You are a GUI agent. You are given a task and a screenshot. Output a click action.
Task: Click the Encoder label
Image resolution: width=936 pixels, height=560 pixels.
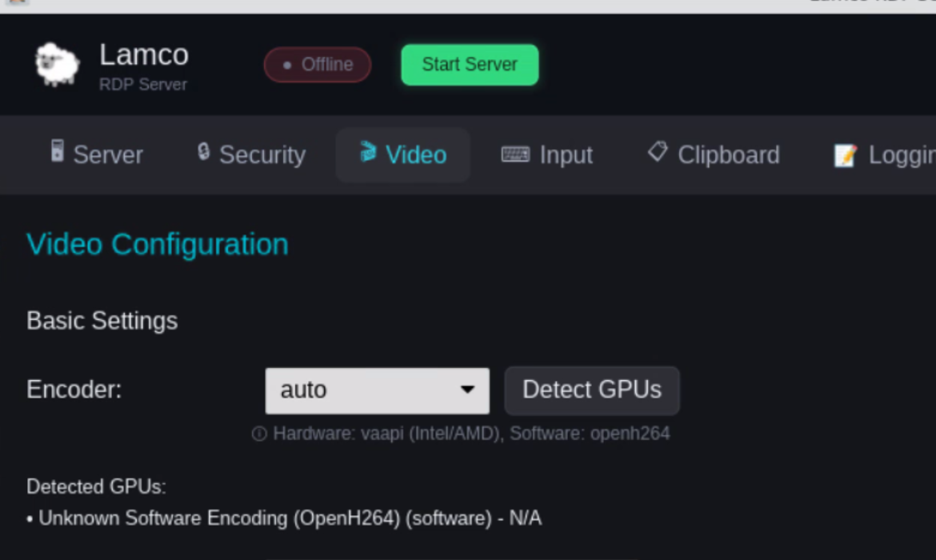tap(74, 390)
